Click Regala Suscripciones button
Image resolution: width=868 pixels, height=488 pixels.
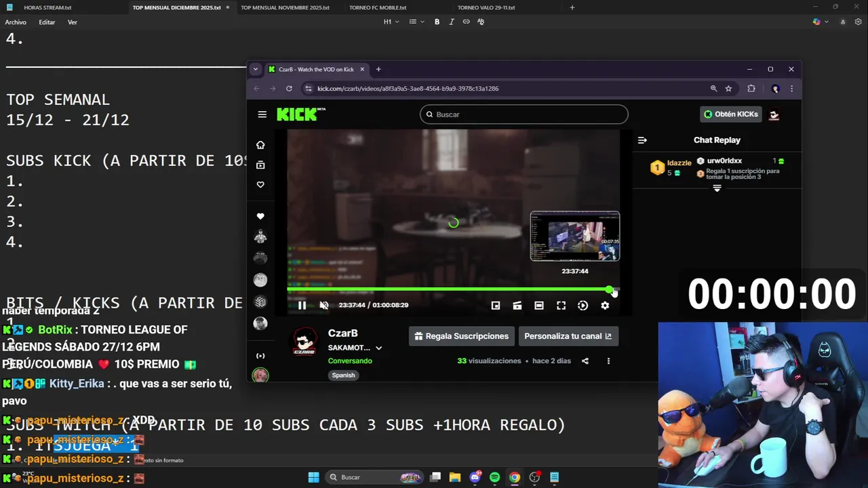[461, 336]
